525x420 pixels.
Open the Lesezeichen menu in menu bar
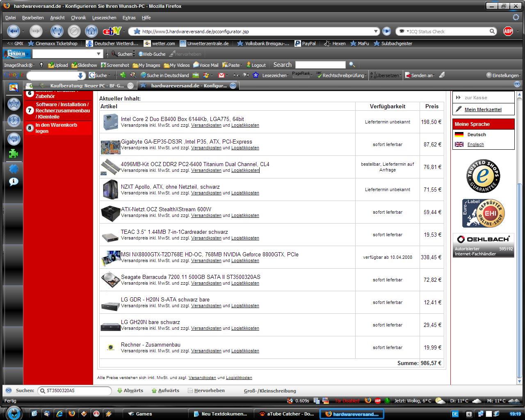(x=104, y=18)
